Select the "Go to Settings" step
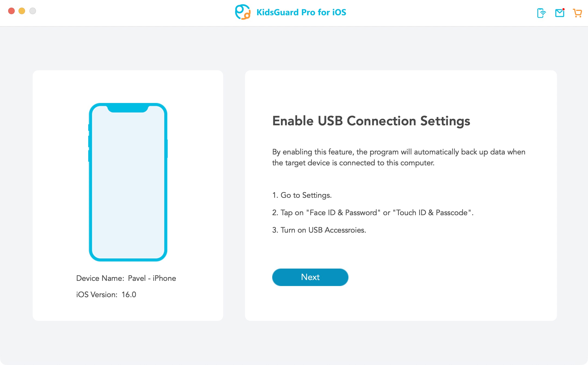The image size is (588, 365). coord(302,195)
